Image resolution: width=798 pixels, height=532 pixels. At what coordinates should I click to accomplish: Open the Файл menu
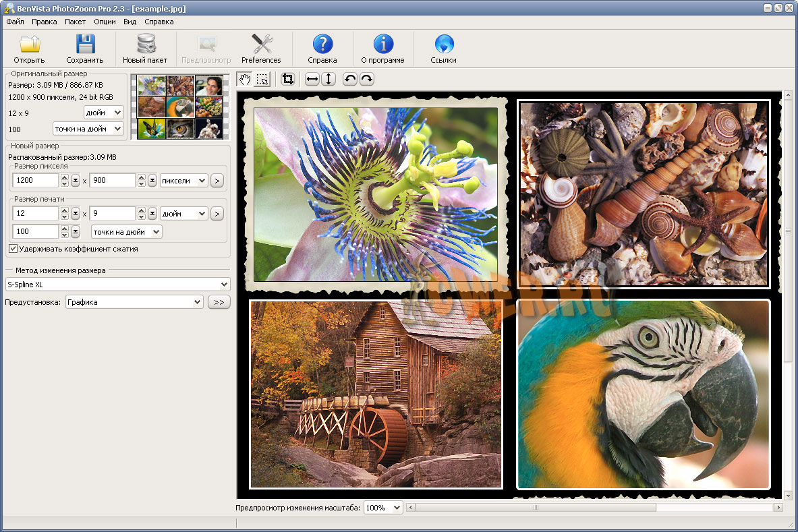15,22
